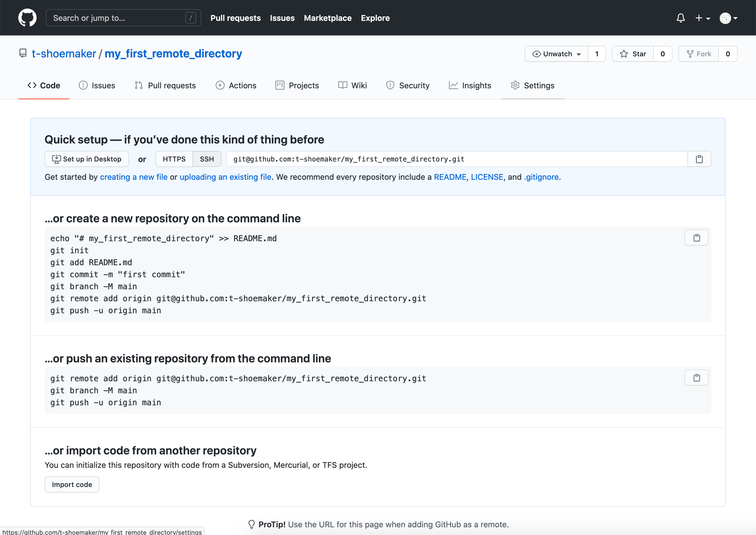This screenshot has height=535, width=756.
Task: Switch to the repository Pull requests tab
Action: pyautogui.click(x=165, y=86)
